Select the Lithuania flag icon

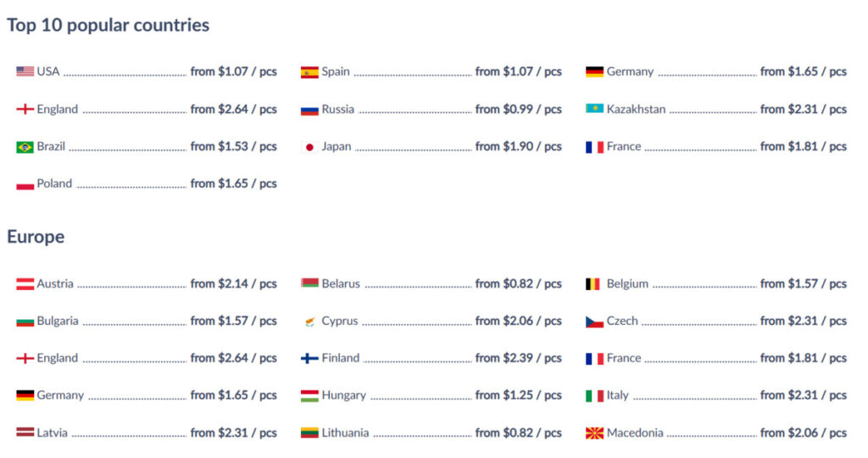(x=309, y=433)
